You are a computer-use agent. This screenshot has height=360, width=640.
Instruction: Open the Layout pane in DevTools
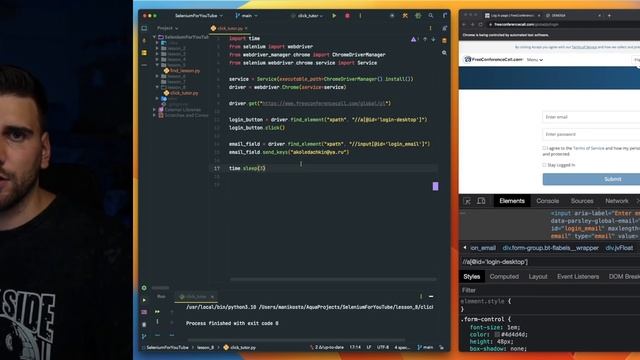538,276
